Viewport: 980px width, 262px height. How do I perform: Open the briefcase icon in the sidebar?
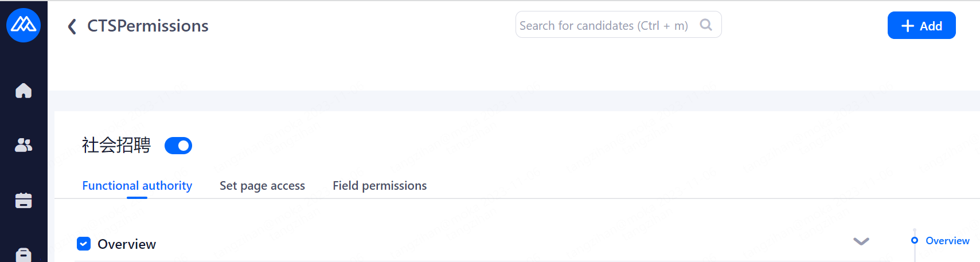pos(24,255)
